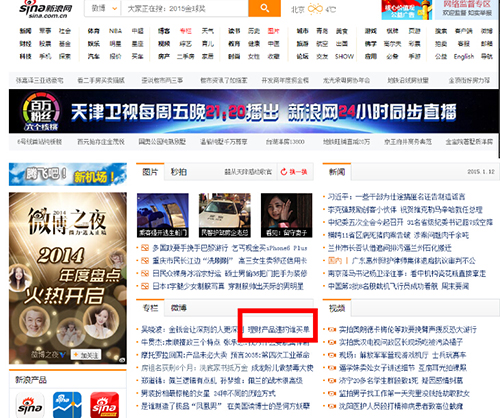500x418 pixels.
Task: Open the 多国政要手挽手巴黎游行 headline
Action: click(x=190, y=248)
